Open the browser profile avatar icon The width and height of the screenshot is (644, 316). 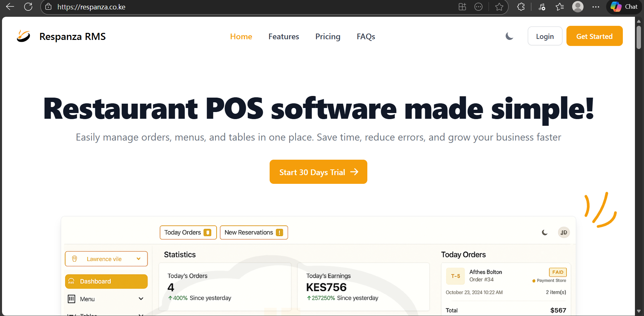578,7
